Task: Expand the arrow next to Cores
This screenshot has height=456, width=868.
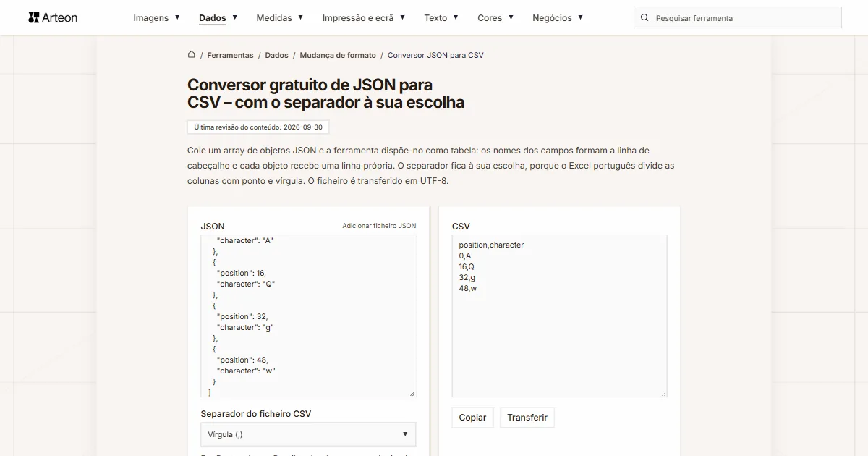Action: [511, 17]
